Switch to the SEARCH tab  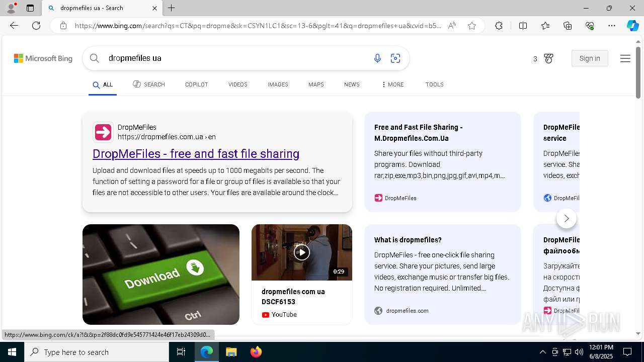[149, 84]
